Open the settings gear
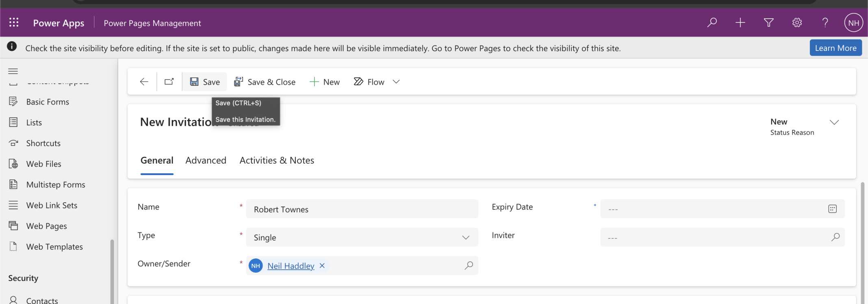 point(797,23)
